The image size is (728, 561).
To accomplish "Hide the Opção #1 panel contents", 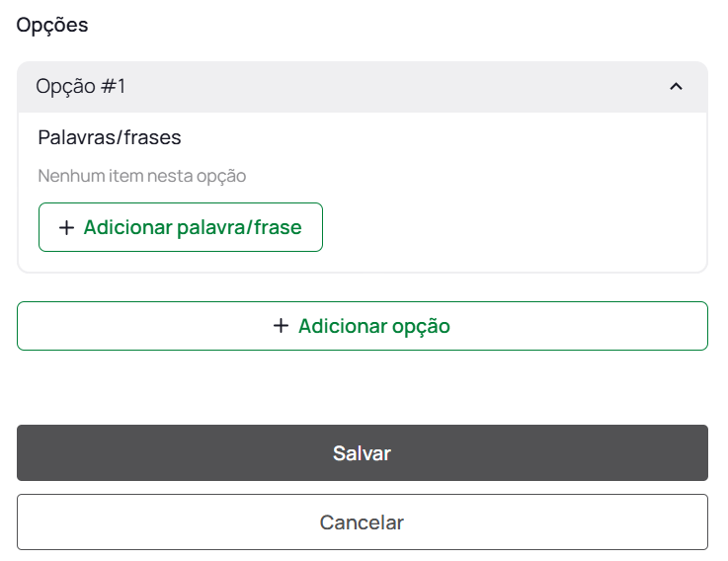I will (x=676, y=87).
